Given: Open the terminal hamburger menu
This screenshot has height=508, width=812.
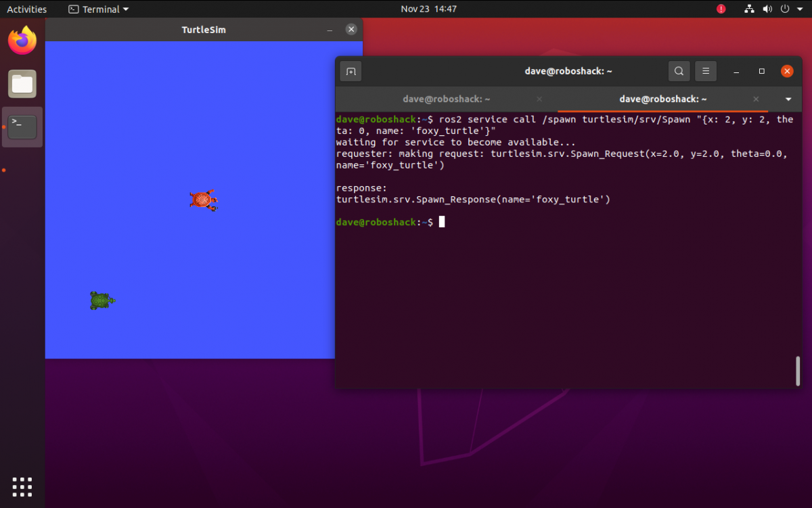Looking at the screenshot, I should pos(705,71).
